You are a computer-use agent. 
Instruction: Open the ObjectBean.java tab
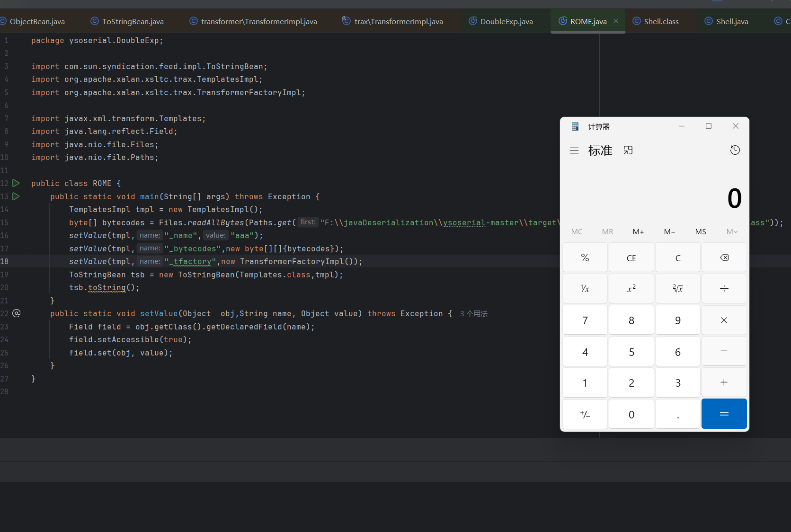pyautogui.click(x=33, y=21)
